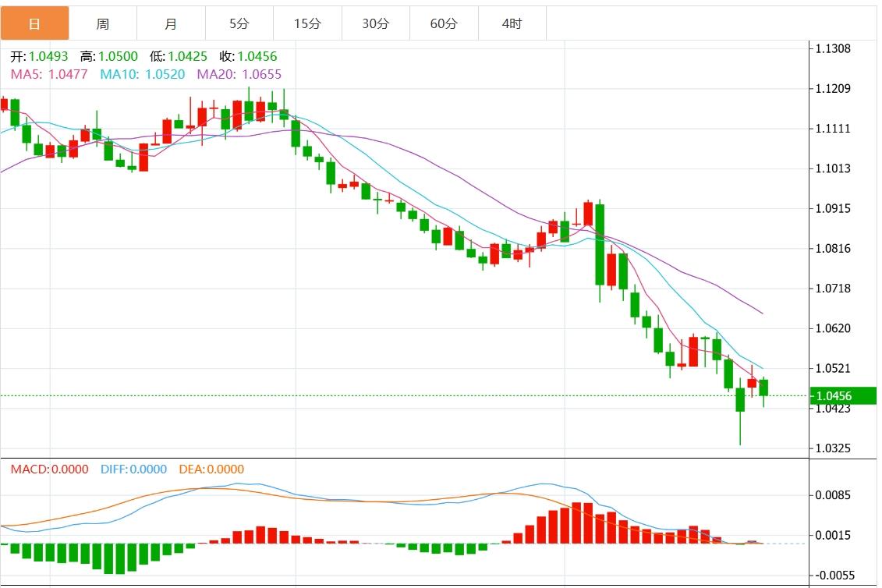Click the MACD indicator label
Viewport: 882px width, 588px height.
(x=49, y=469)
